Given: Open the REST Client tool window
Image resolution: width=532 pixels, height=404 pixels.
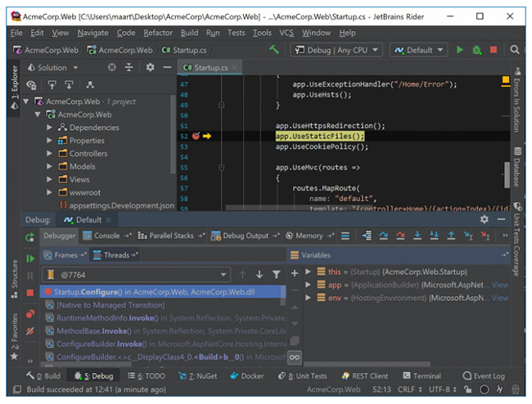Looking at the screenshot, I should point(365,376).
